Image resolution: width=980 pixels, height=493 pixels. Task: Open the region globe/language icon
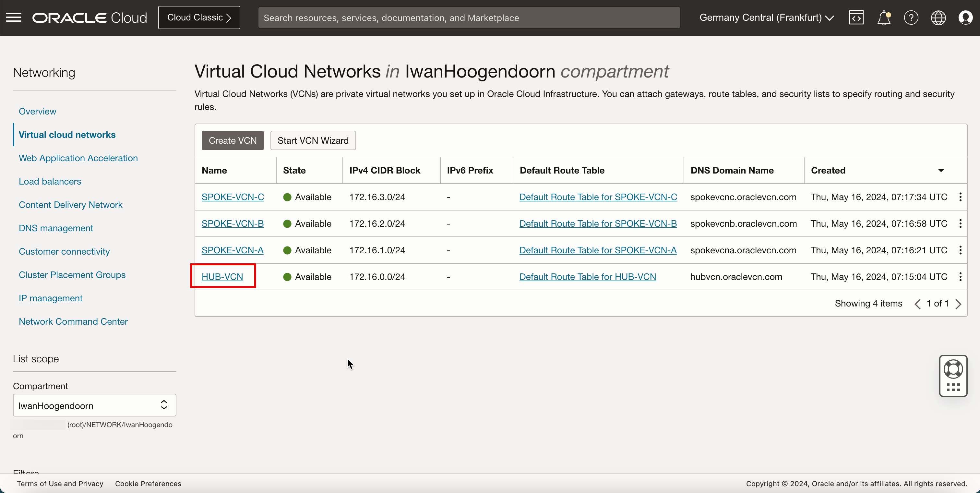point(938,17)
